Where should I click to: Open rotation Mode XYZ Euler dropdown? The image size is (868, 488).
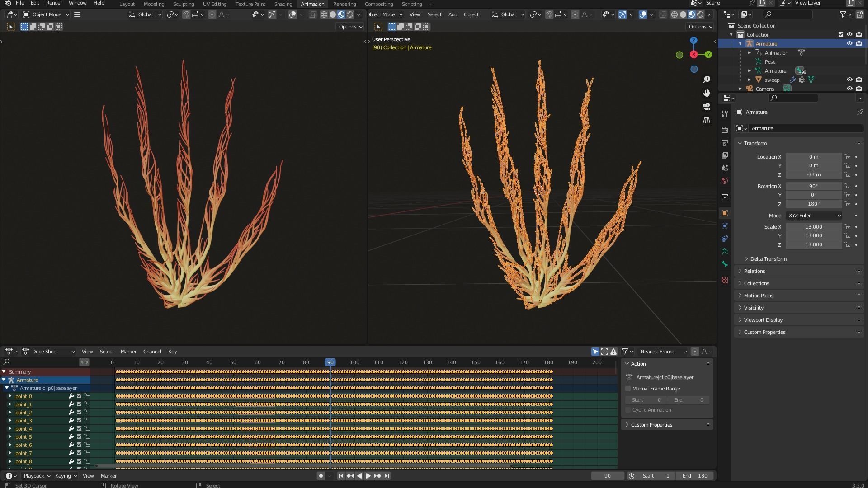click(x=814, y=216)
